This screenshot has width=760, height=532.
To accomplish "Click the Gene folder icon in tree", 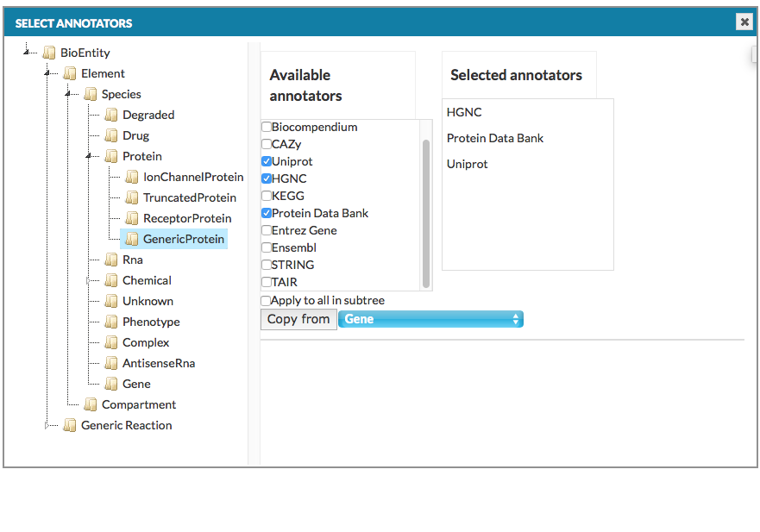I will click(x=111, y=384).
